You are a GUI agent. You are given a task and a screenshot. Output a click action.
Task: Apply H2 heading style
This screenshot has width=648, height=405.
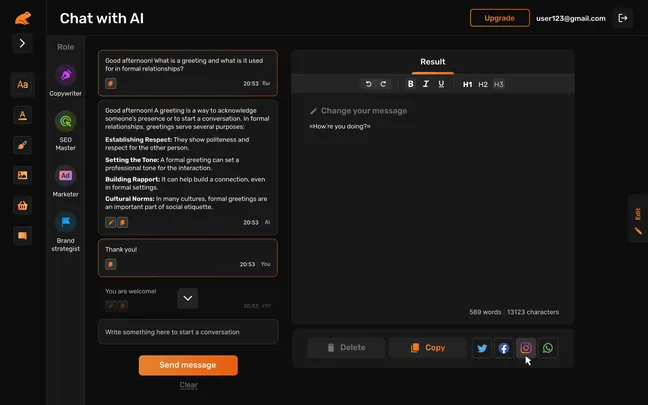[x=483, y=84]
